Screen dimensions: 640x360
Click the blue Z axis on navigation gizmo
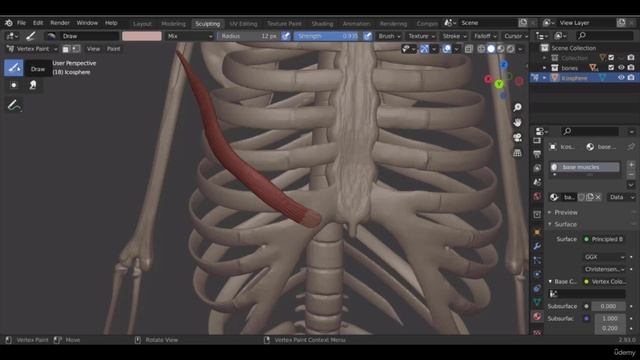coord(504,64)
